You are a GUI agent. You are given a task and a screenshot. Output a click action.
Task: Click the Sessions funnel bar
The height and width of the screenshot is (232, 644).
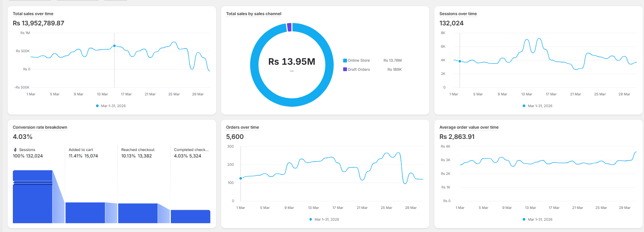[33, 197]
